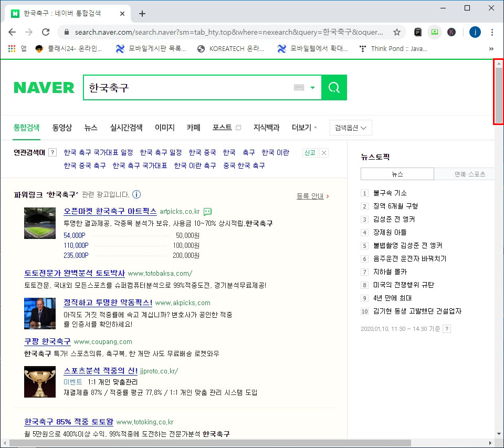Screen dimensions: 504x448
Task: Click the scrollbar down arrow
Action: click(x=499, y=434)
